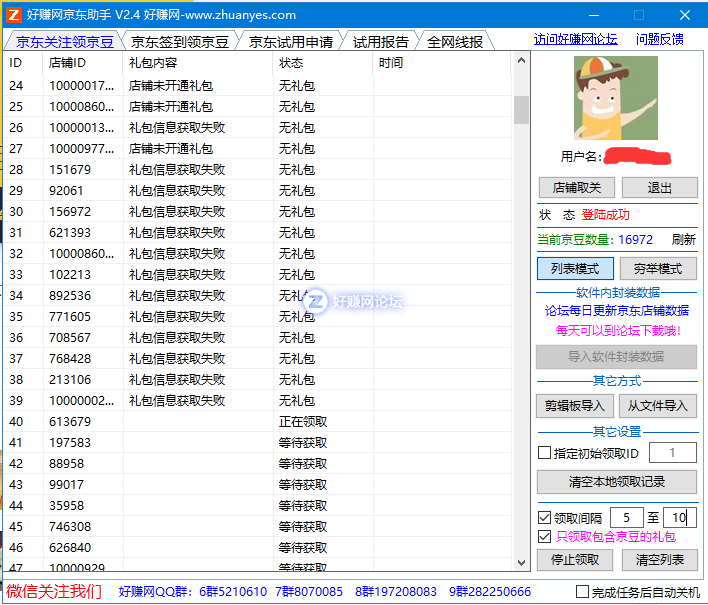Open the 京东签到领京豆 tab
The width and height of the screenshot is (708, 605).
179,42
